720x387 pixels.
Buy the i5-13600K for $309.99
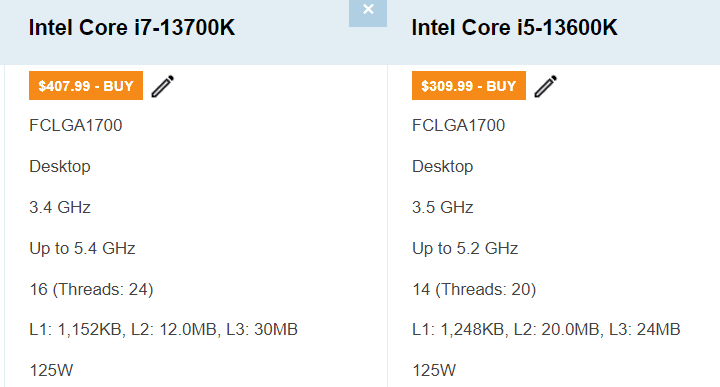469,85
